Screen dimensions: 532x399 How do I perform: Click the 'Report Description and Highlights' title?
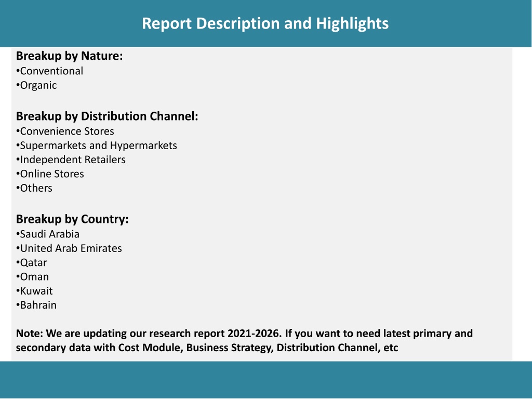point(265,24)
